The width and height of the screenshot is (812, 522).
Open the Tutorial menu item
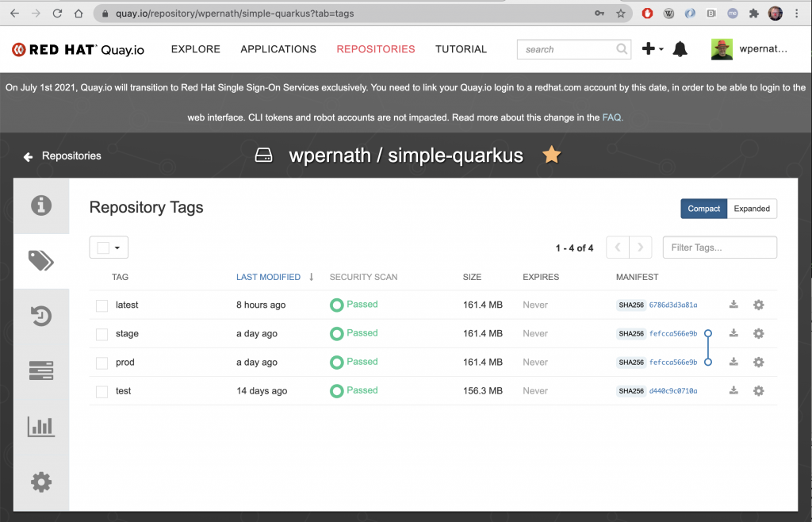pyautogui.click(x=461, y=49)
